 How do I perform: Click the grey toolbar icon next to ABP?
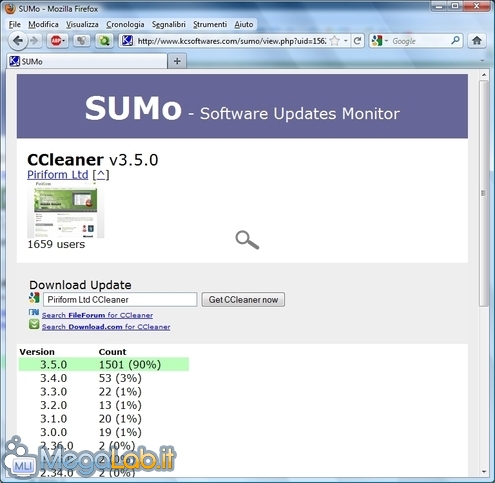pos(81,41)
